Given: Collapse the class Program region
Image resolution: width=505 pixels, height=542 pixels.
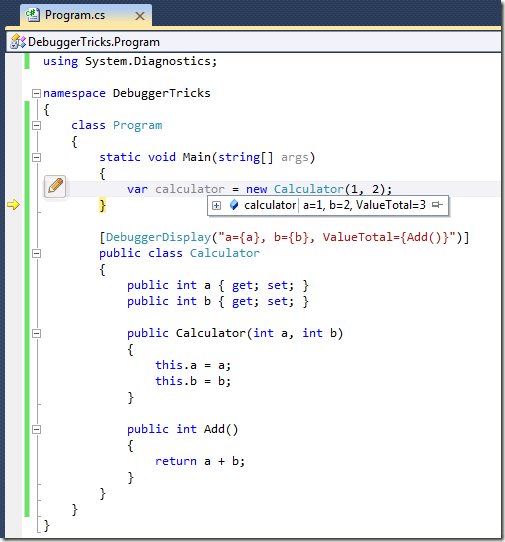Looking at the screenshot, I should point(36,125).
